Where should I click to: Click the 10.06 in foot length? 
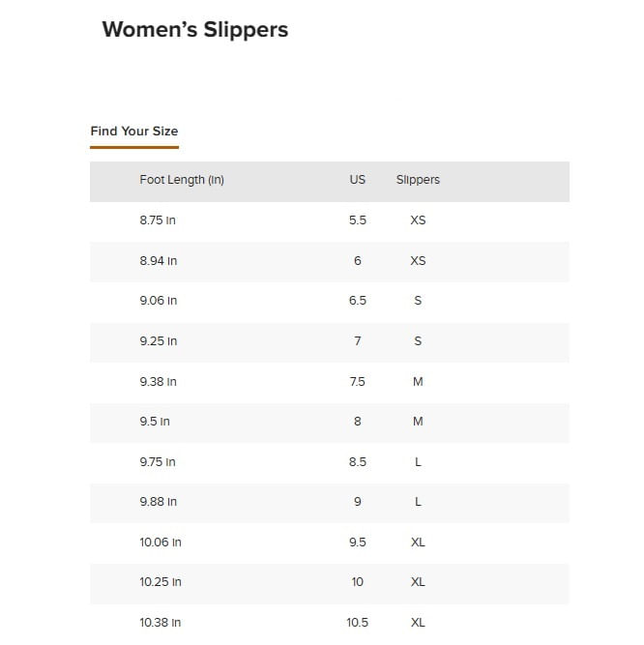coord(161,542)
